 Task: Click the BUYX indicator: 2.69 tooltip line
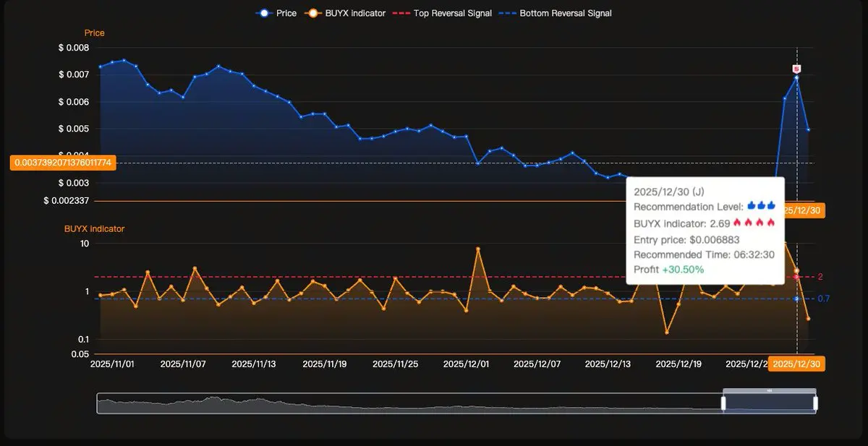(x=705, y=223)
